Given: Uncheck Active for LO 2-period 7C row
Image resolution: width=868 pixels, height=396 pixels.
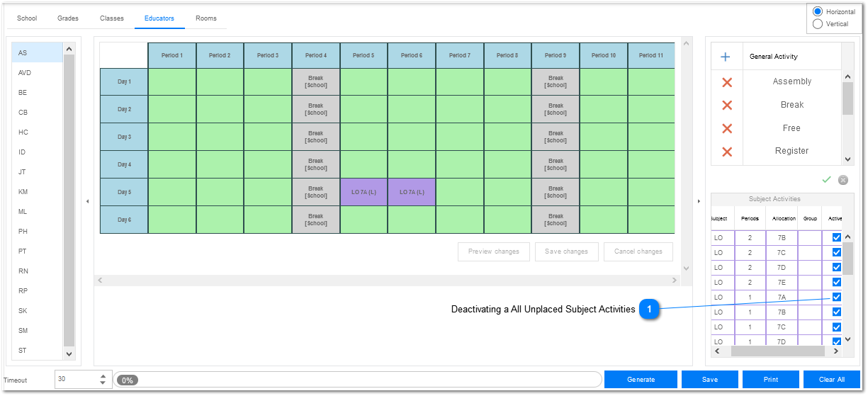Looking at the screenshot, I should point(837,252).
